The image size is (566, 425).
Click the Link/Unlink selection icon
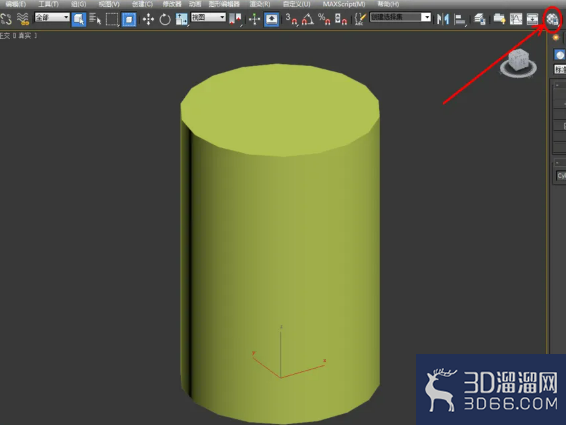click(6, 19)
